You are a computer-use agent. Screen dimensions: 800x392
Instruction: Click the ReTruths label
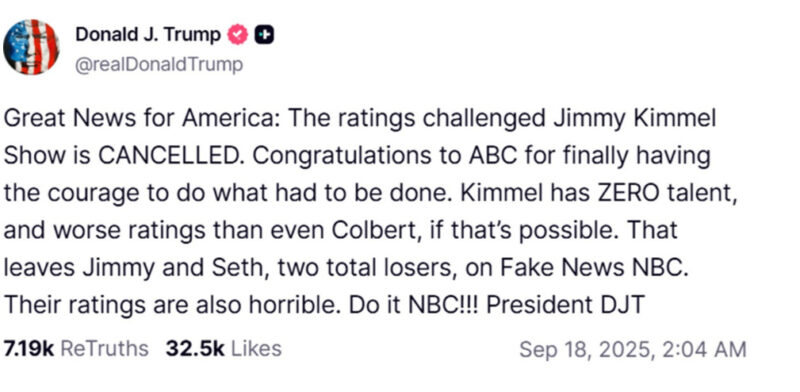(x=105, y=349)
